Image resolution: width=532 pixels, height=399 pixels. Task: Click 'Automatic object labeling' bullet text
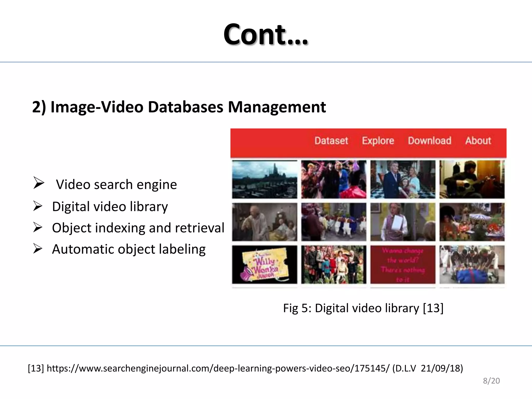129,249
